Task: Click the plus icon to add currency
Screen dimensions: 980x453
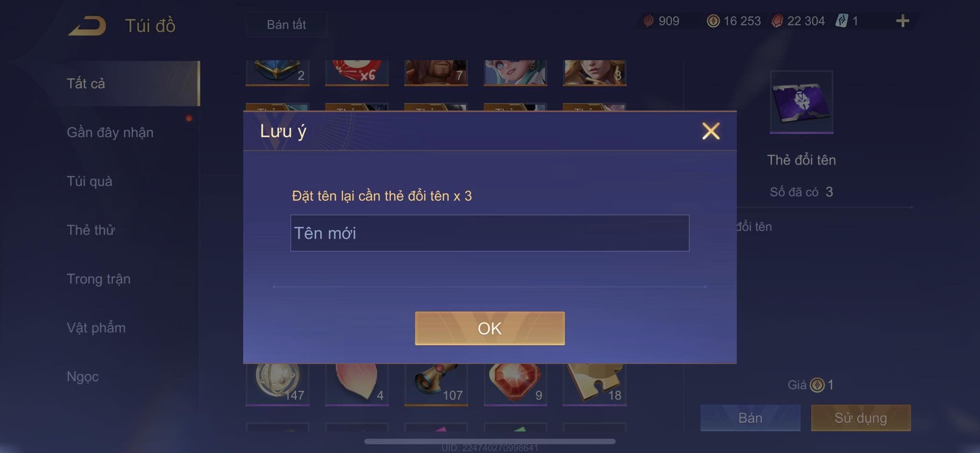Action: point(902,21)
